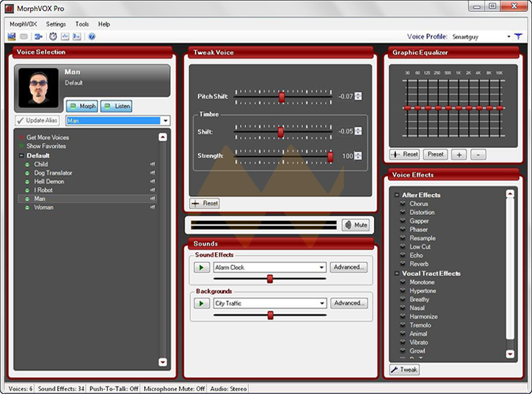The height and width of the screenshot is (394, 532).
Task: Click the minus button in Graphic Equalizer
Action: [x=478, y=154]
